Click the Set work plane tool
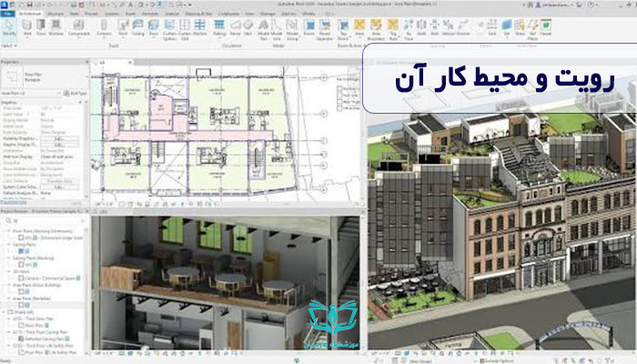 pos(507,27)
